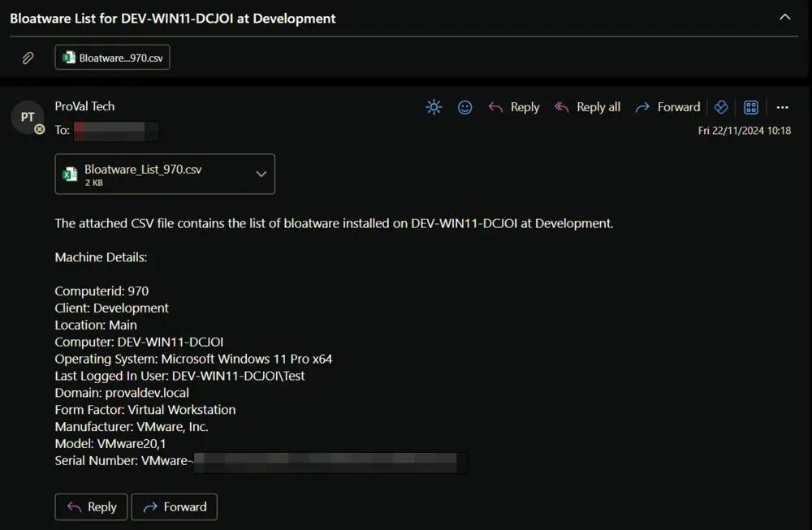Click the line Computer: DEV-WIN11-DCJOI
The width and height of the screenshot is (812, 530).
140,343
